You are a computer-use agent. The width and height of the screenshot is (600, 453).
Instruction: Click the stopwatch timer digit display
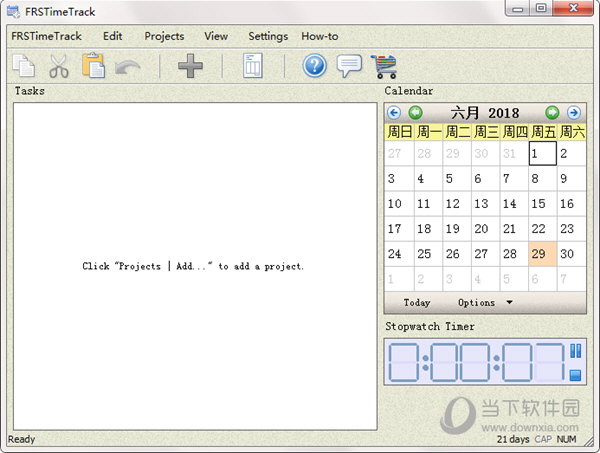(x=477, y=362)
